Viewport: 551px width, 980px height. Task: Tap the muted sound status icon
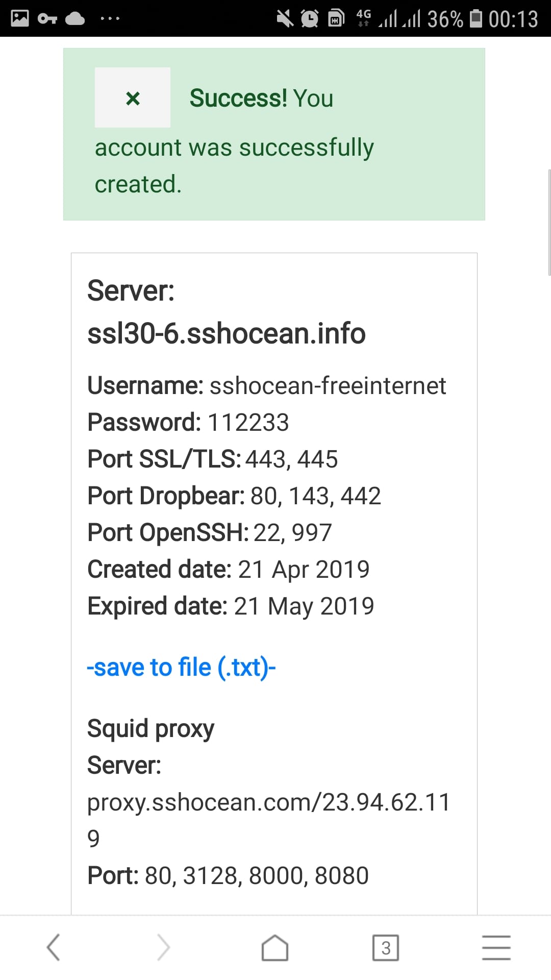[285, 19]
